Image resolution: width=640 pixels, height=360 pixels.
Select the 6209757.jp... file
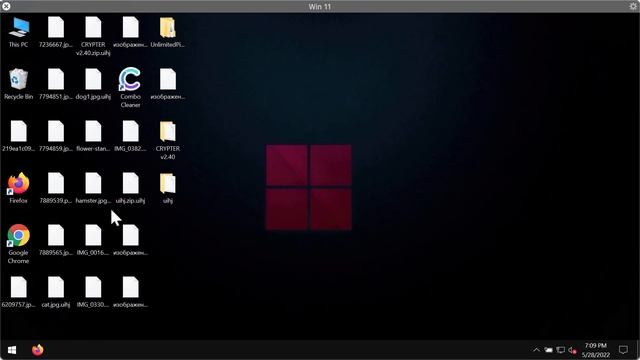pos(18,292)
